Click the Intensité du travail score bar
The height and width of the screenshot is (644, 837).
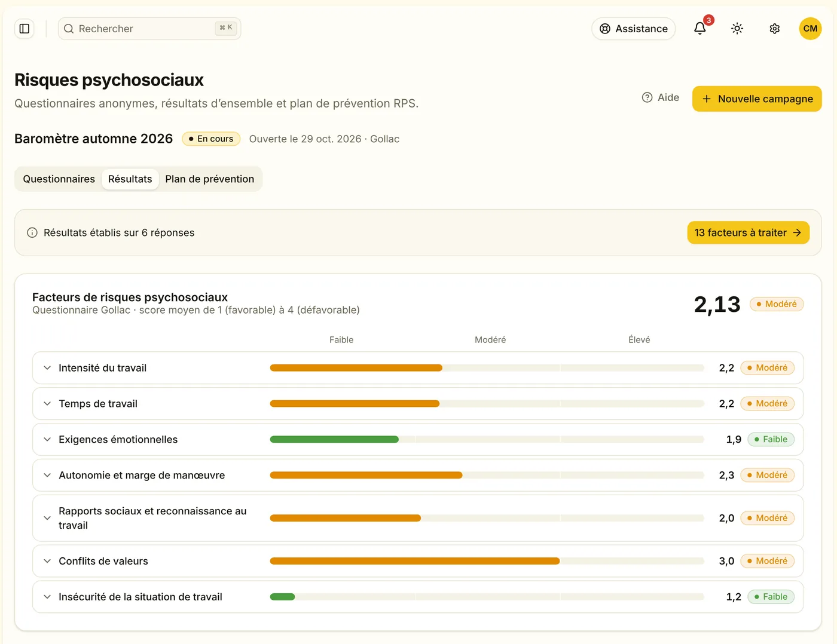click(487, 368)
